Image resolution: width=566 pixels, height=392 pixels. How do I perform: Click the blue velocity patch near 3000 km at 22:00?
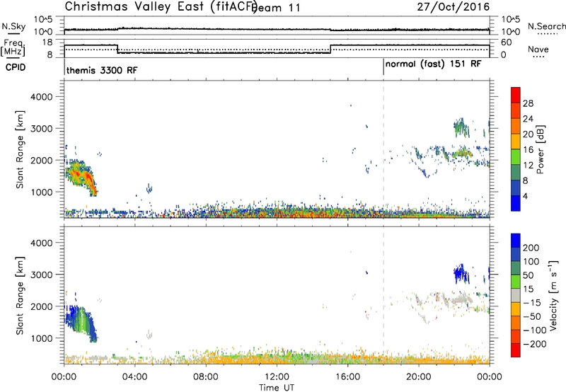461,273
